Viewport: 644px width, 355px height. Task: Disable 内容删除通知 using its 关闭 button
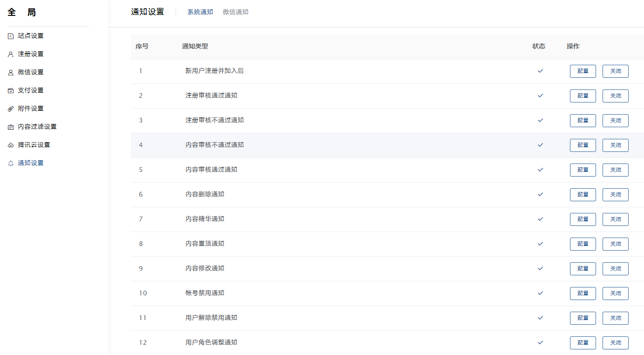[x=615, y=195]
